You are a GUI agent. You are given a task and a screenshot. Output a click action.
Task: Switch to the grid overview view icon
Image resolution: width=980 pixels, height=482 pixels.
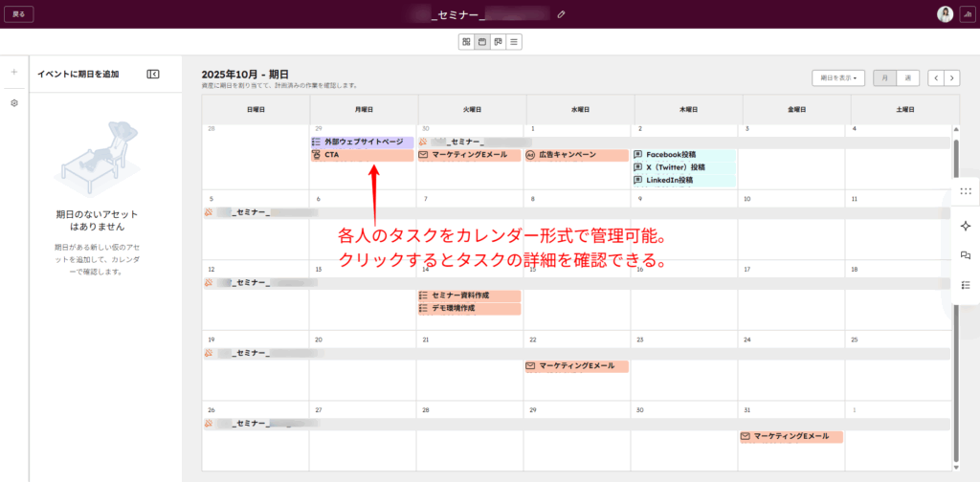point(466,42)
